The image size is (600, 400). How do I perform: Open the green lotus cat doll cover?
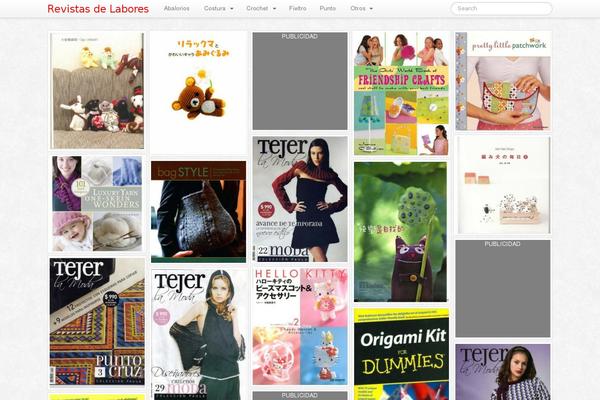pos(400,232)
